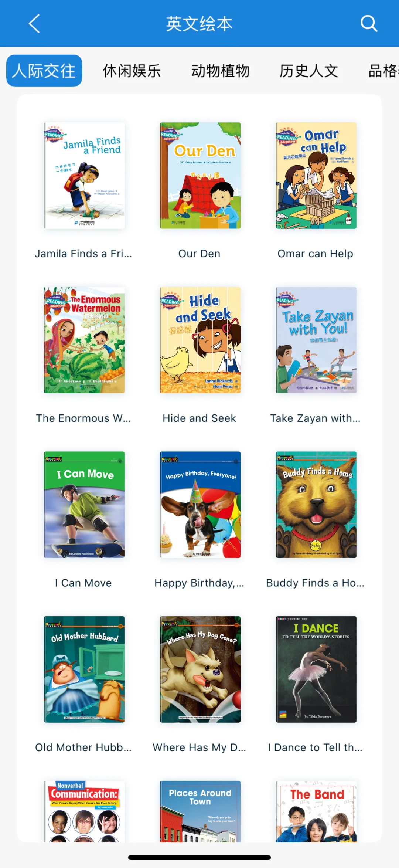Choose the Hide and Seek book cover
The width and height of the screenshot is (399, 868).
[x=200, y=340]
